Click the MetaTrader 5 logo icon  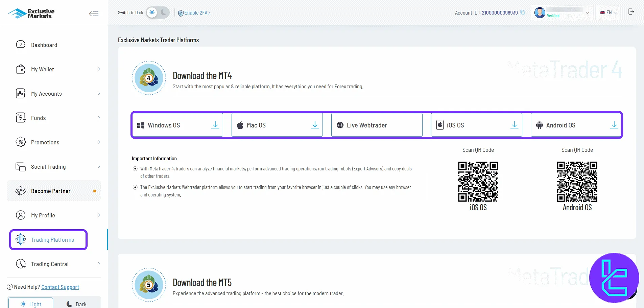coord(149,285)
